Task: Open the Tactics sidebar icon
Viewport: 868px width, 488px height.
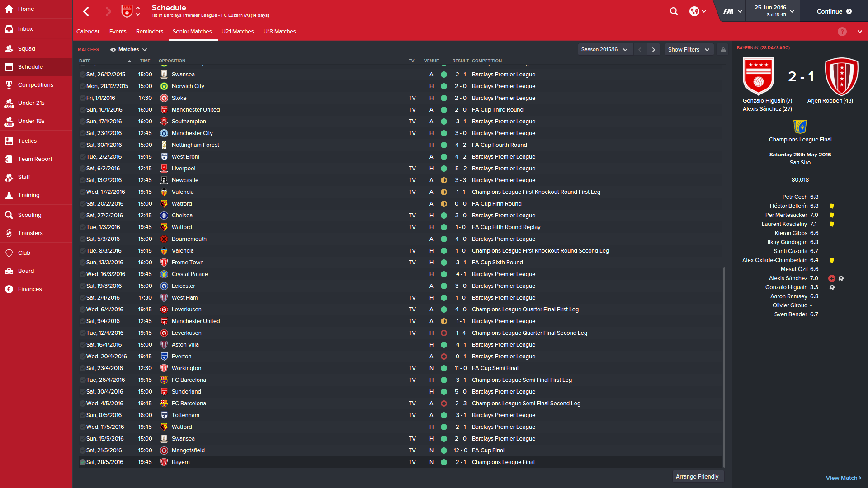Action: [9, 141]
